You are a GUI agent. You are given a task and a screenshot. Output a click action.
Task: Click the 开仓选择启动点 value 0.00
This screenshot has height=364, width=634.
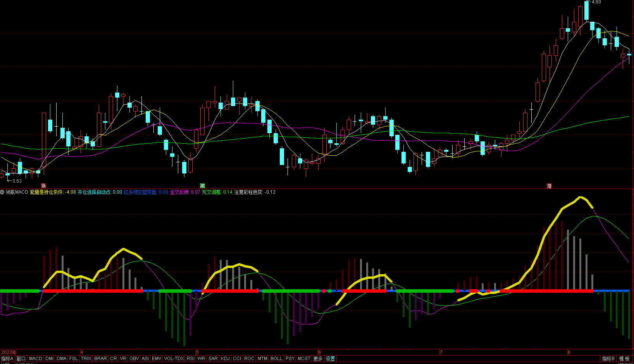click(117, 192)
